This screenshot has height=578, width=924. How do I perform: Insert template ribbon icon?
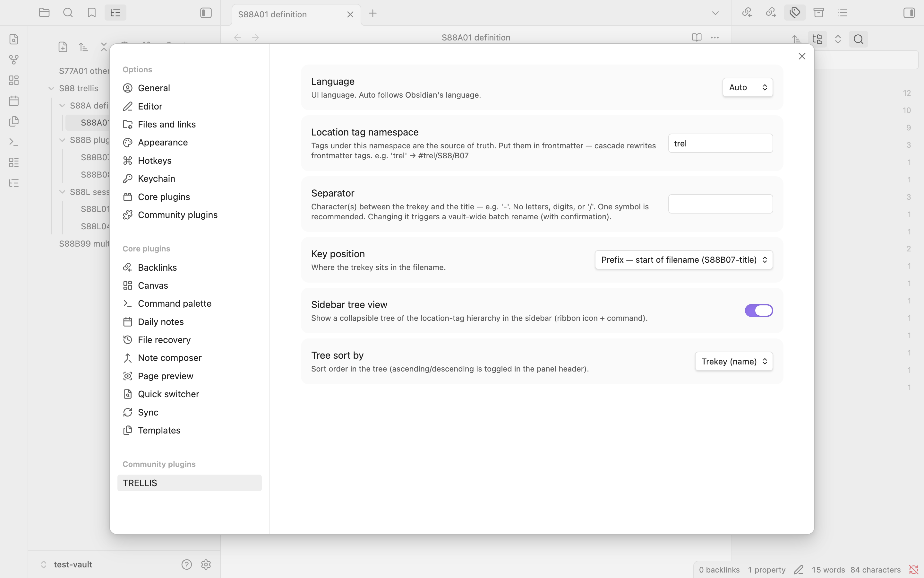tap(14, 122)
